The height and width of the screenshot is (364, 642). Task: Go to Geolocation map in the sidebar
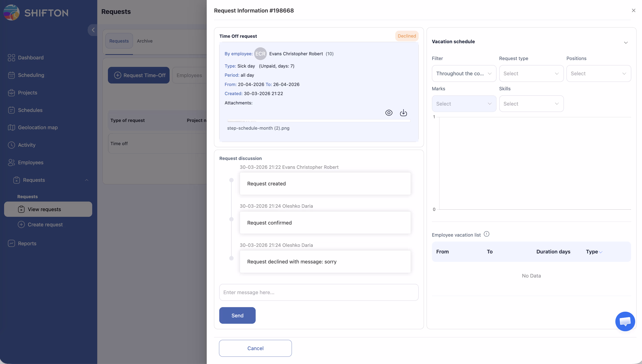click(38, 127)
